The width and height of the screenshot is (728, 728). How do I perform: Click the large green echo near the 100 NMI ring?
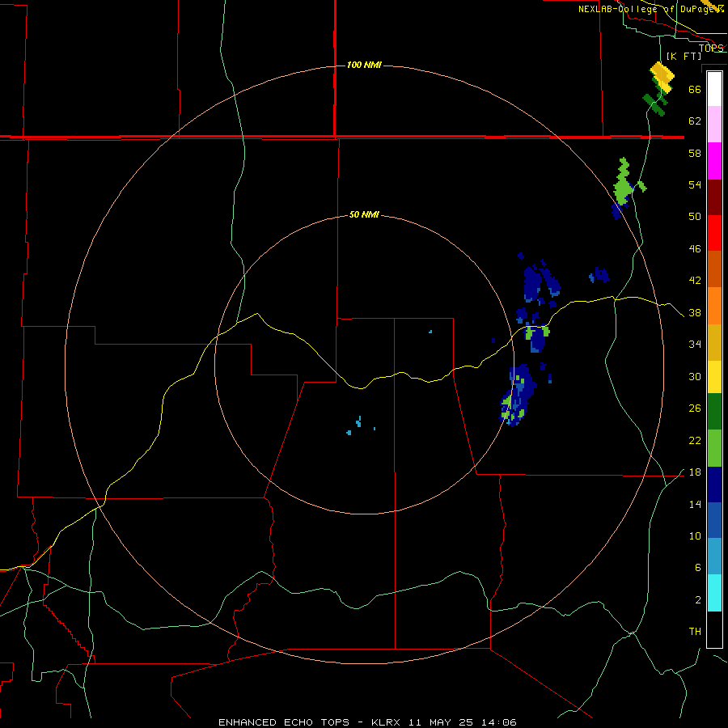(624, 181)
